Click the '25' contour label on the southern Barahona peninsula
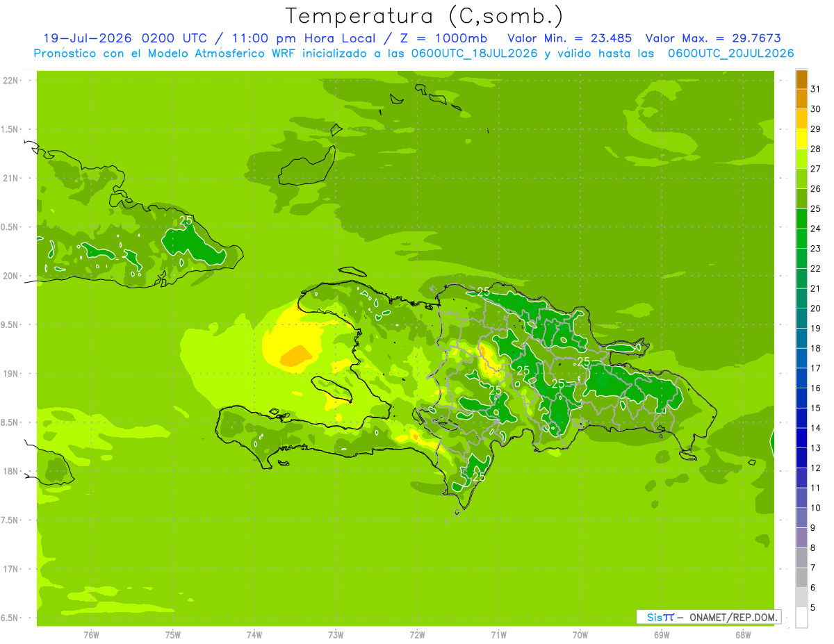This screenshot has width=834, height=644. 478,477
